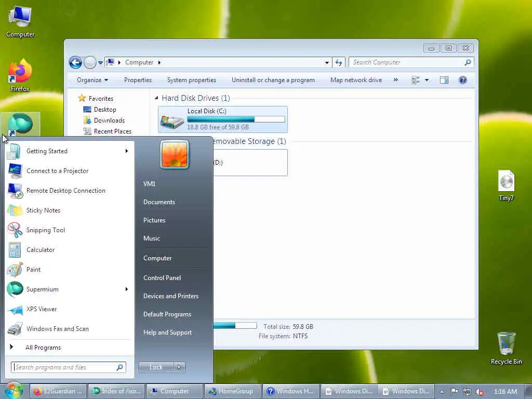Screen dimensions: 532x399
Task: Open Paint from the Start menu
Action: coord(70,270)
